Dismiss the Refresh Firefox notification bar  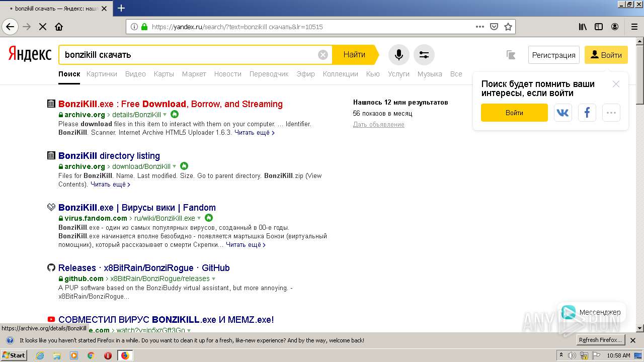click(633, 340)
